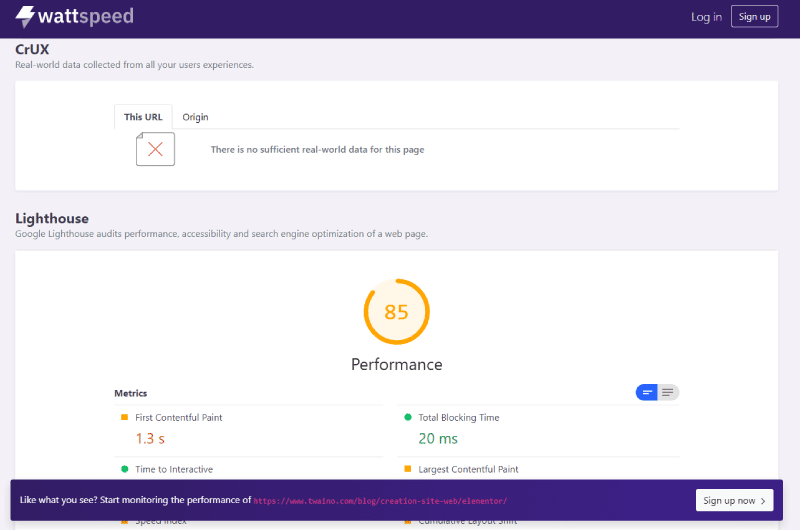Click the 'no sufficient real-world data' message
The height and width of the screenshot is (530, 800).
point(317,149)
